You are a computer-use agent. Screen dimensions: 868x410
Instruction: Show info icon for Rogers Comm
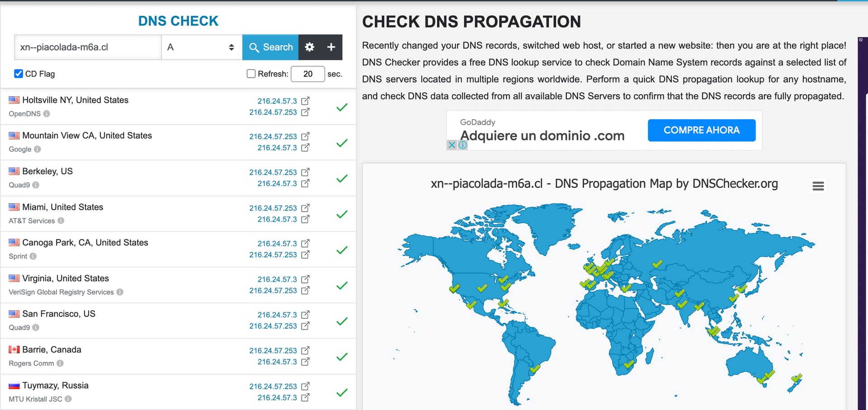[x=60, y=363]
